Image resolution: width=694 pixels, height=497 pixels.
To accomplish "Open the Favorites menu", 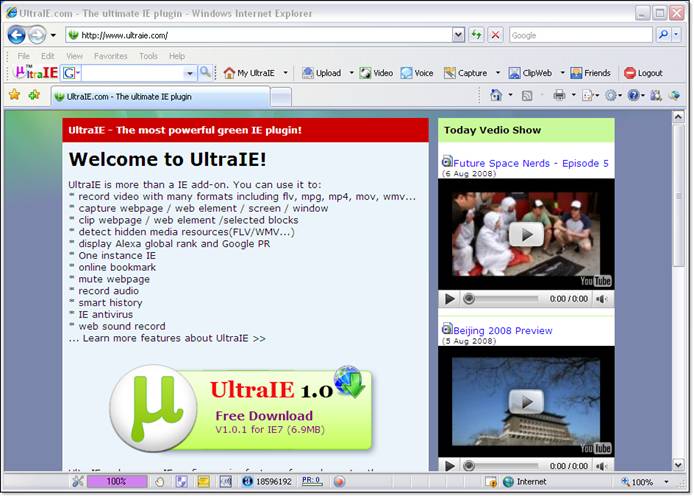I will pos(111,56).
